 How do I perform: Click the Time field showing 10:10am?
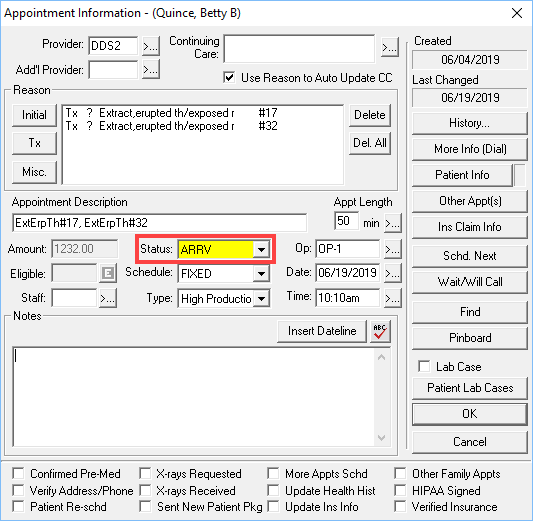click(347, 298)
